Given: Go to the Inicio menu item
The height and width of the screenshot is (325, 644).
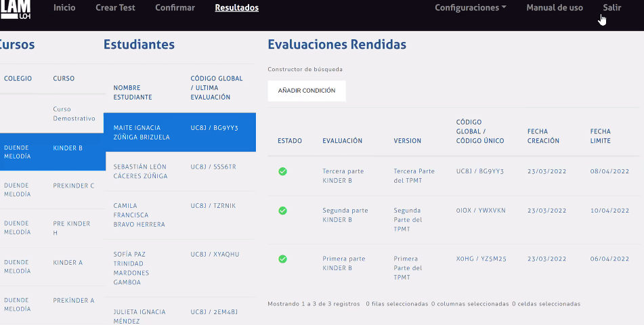Looking at the screenshot, I should (x=64, y=8).
